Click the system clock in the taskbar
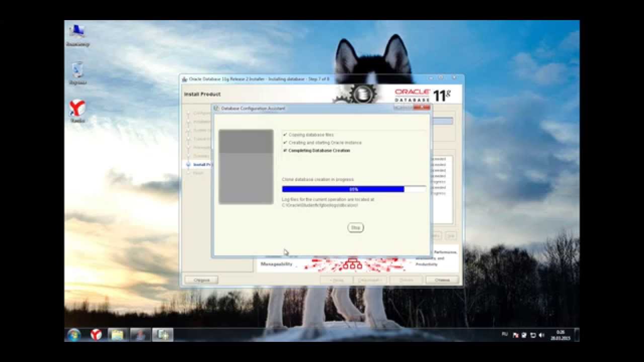 click(560, 335)
